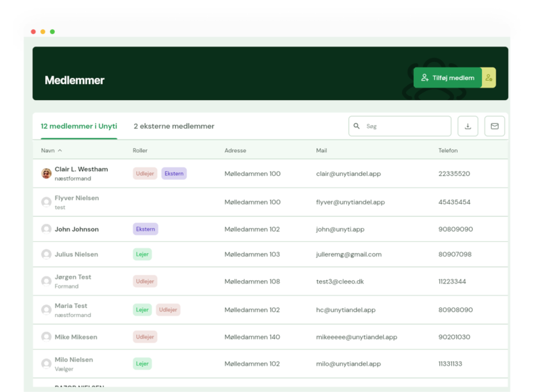Click the green macOS maximize dot

pos(52,32)
